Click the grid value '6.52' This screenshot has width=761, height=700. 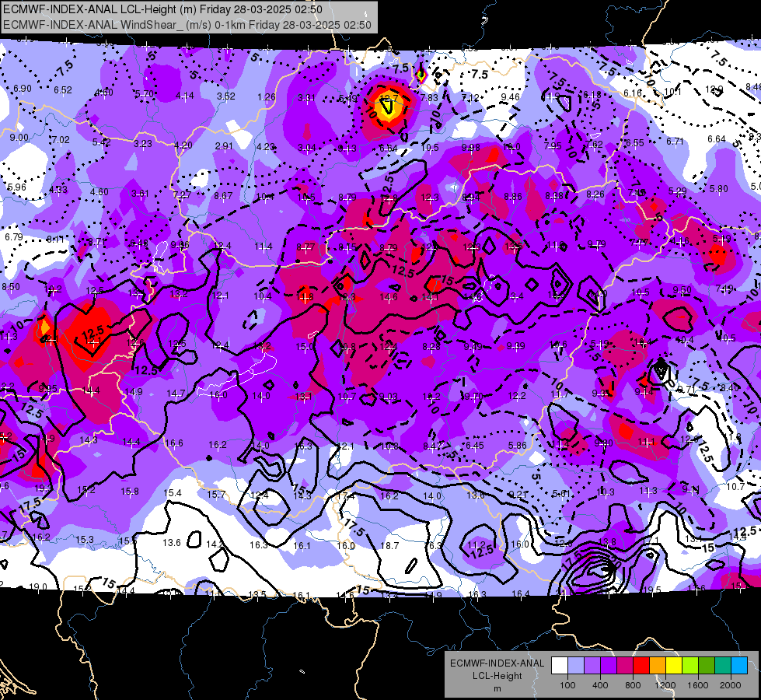63,90
